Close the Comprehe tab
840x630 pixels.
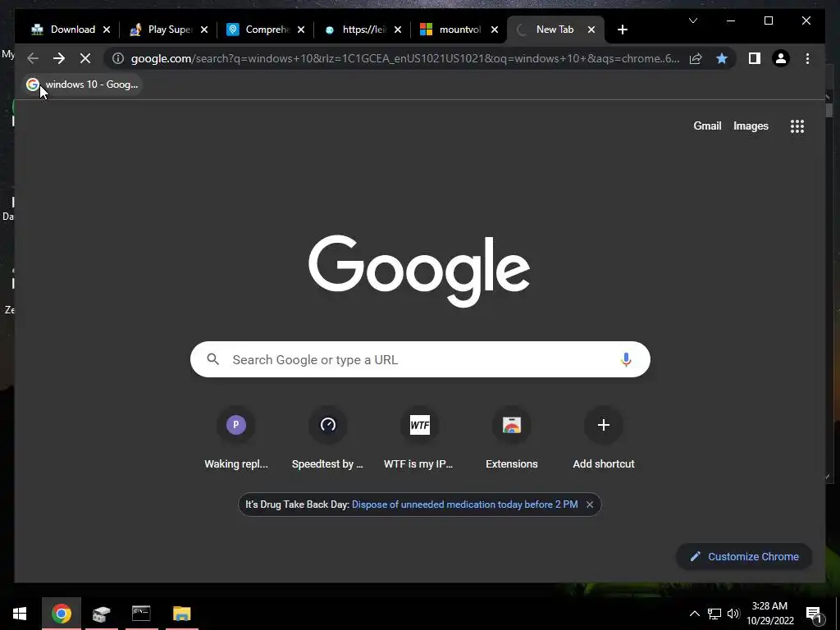(x=301, y=30)
